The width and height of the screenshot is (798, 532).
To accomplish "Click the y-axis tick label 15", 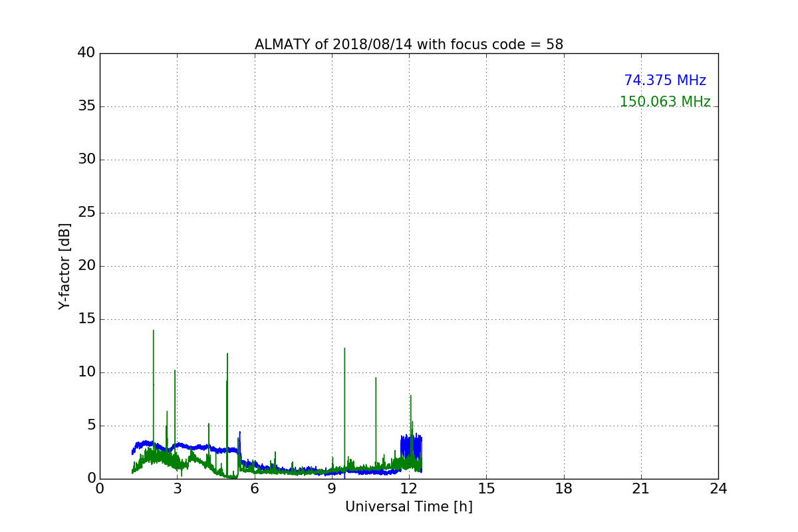I will coord(85,319).
